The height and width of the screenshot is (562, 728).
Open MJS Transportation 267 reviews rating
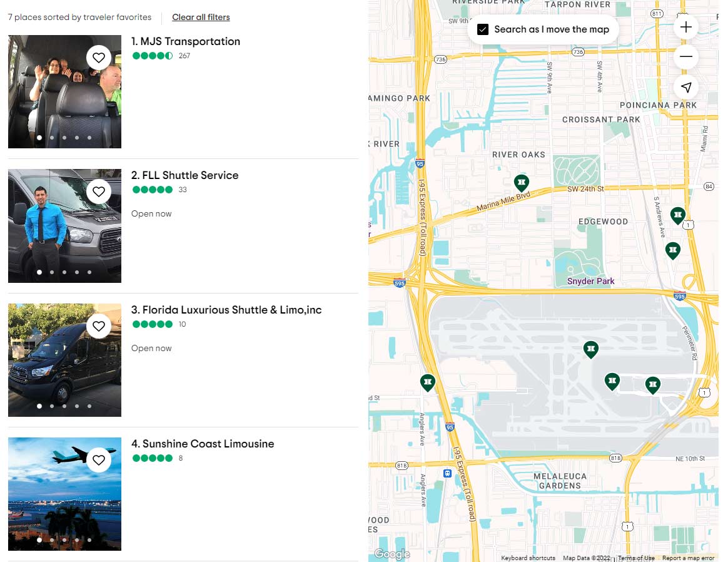pos(161,56)
